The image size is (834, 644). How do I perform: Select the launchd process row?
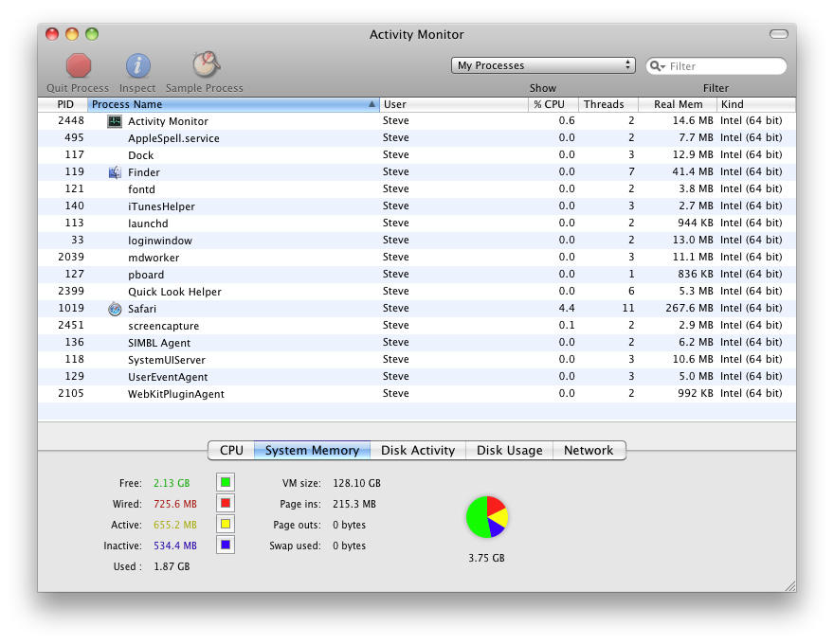416,224
